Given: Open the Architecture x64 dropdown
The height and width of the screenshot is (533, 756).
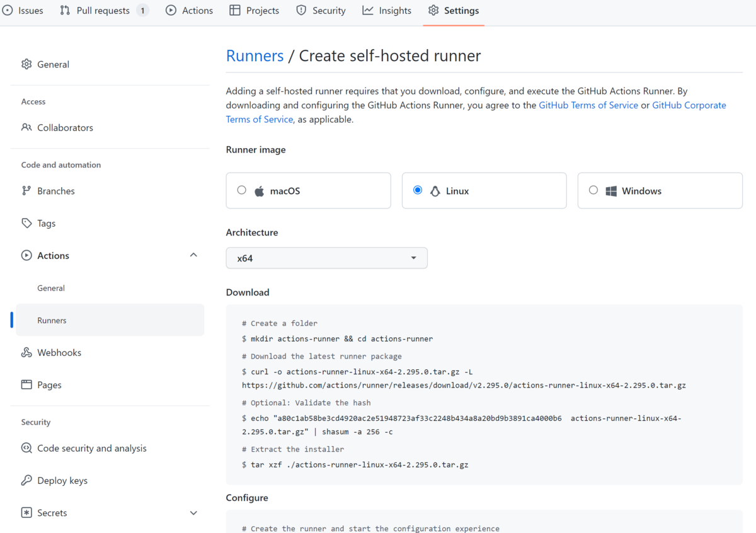Looking at the screenshot, I should pyautogui.click(x=326, y=258).
